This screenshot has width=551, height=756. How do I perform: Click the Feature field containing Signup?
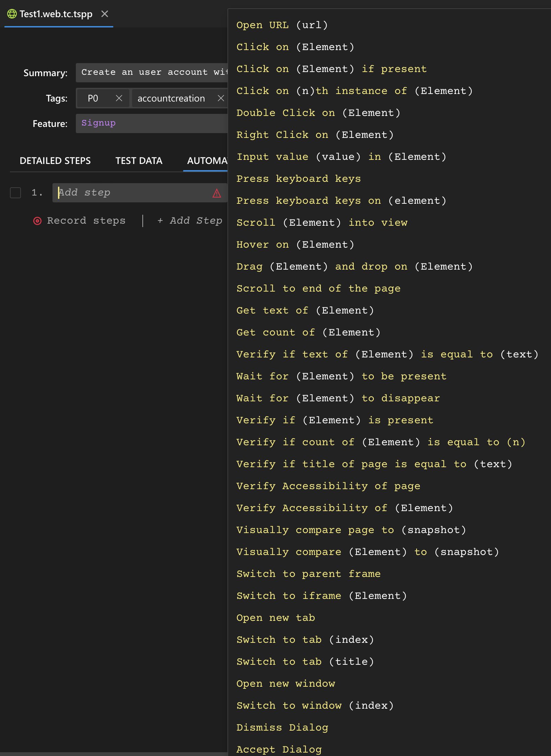click(x=152, y=123)
